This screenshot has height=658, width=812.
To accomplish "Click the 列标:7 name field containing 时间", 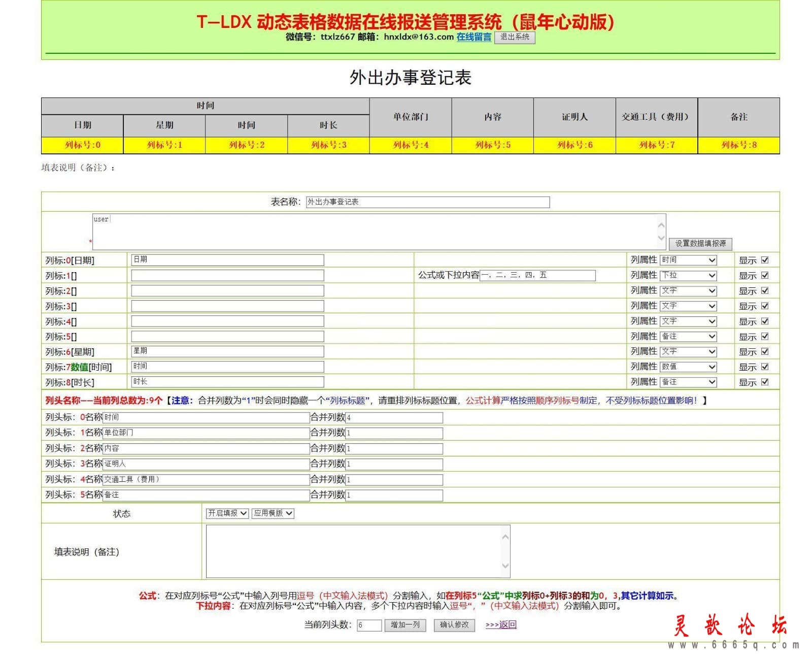I will point(227,367).
